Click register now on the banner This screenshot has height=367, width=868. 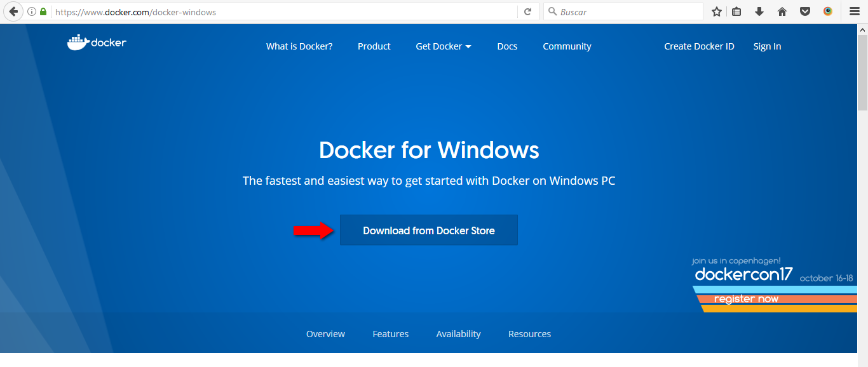[746, 299]
